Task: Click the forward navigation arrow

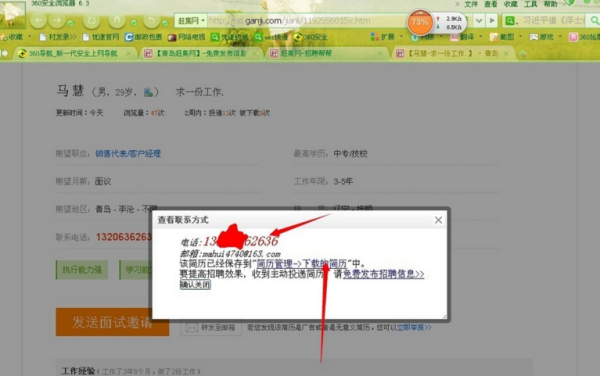Action: click(x=57, y=21)
